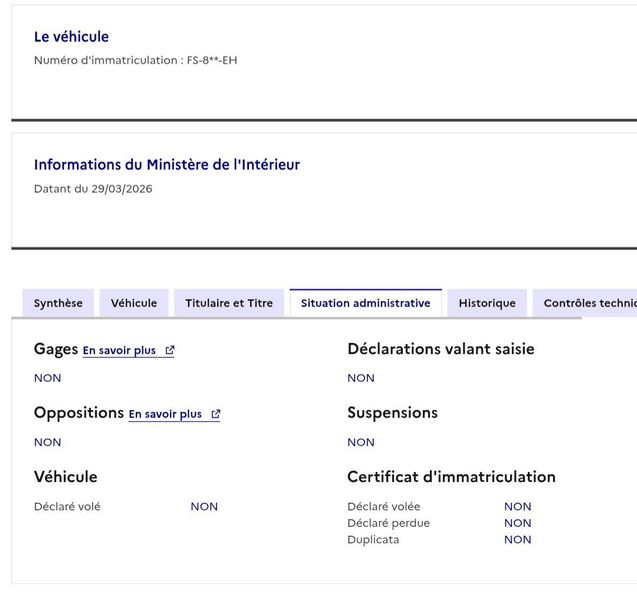Screen dimensions: 637x600
Task: Click 'Déclarations valant saisie' heading
Action: point(441,349)
